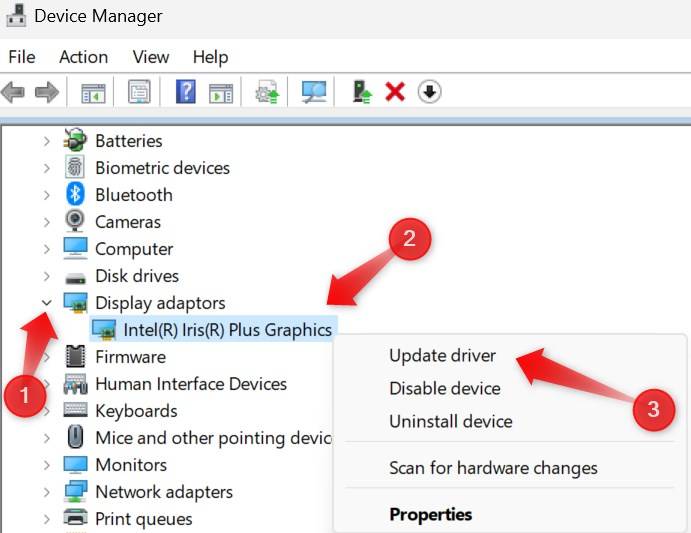Click Scan for hardware changes toolbar icon

tap(313, 92)
